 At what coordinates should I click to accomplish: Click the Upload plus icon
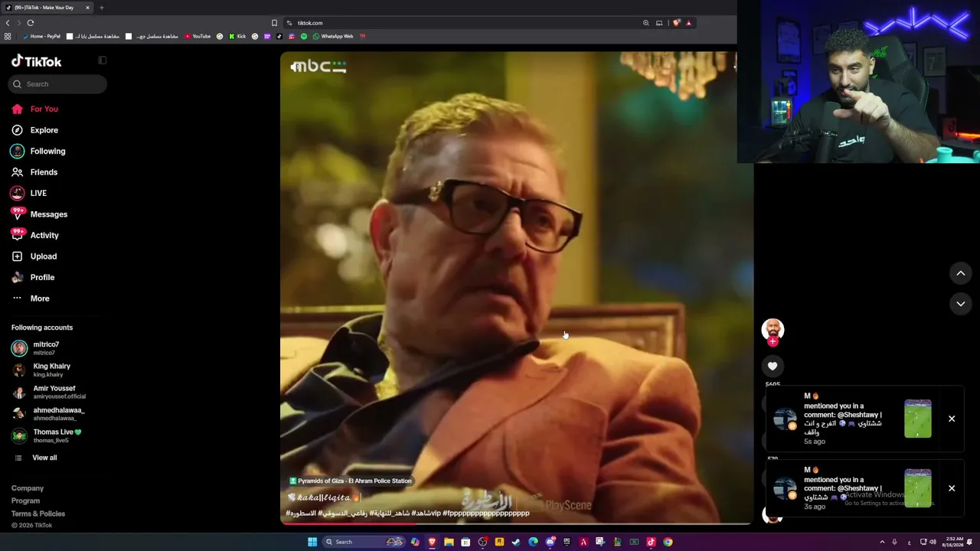coord(17,256)
